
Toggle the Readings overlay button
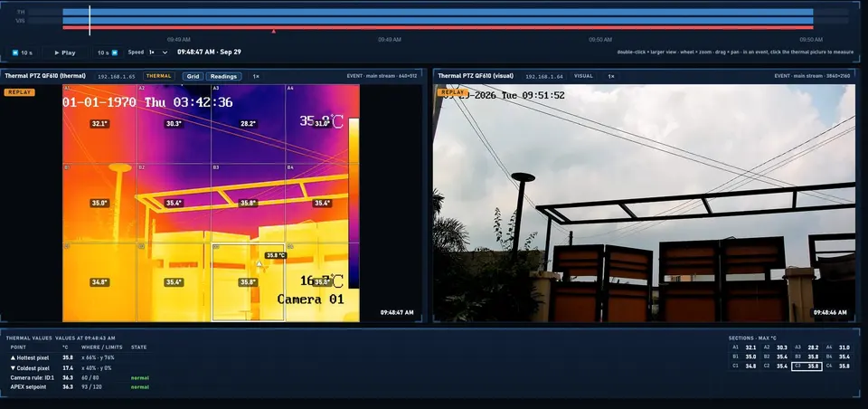223,77
